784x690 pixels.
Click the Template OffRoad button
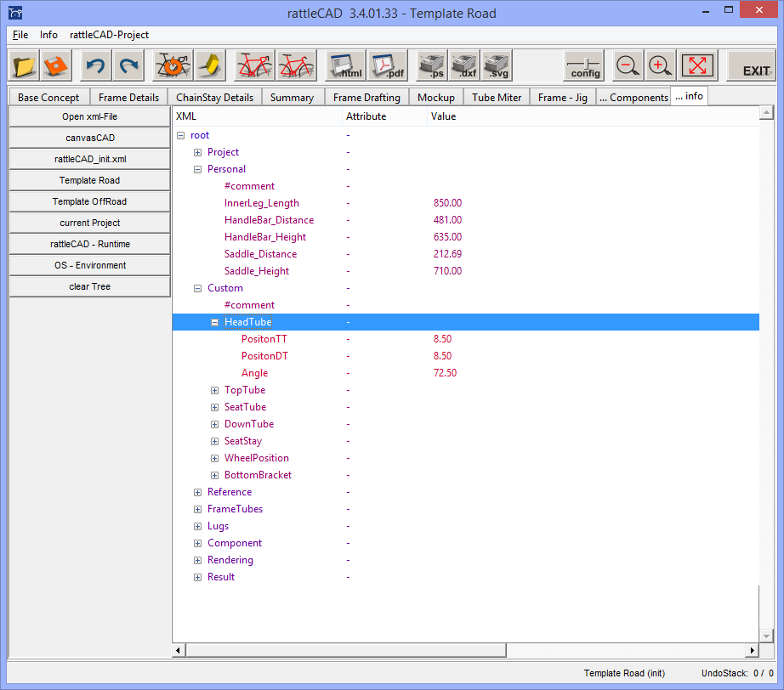pos(89,201)
